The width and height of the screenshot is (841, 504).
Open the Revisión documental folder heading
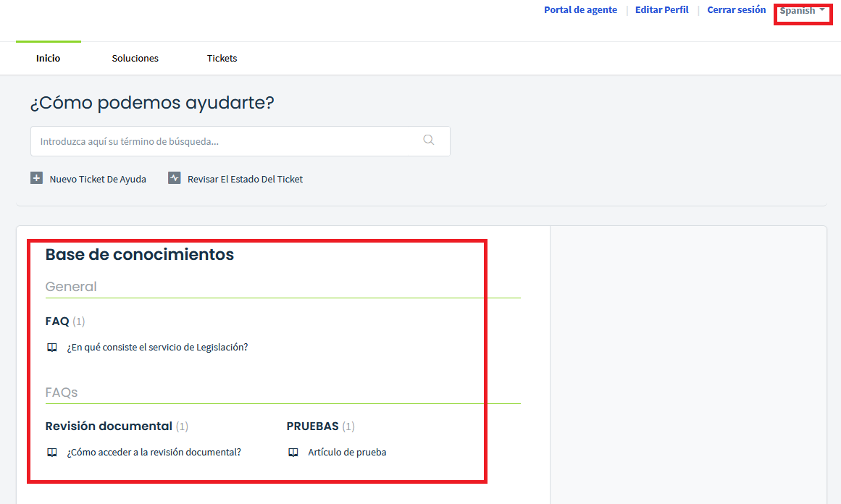point(109,426)
